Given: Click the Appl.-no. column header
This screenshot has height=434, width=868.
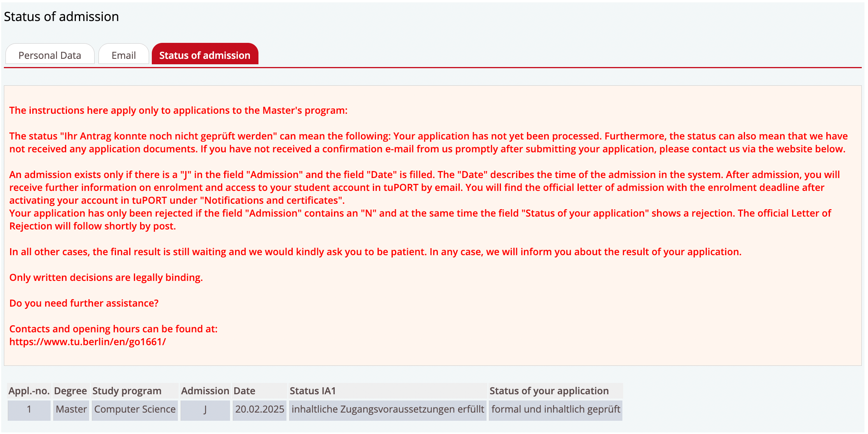Looking at the screenshot, I should tap(29, 391).
